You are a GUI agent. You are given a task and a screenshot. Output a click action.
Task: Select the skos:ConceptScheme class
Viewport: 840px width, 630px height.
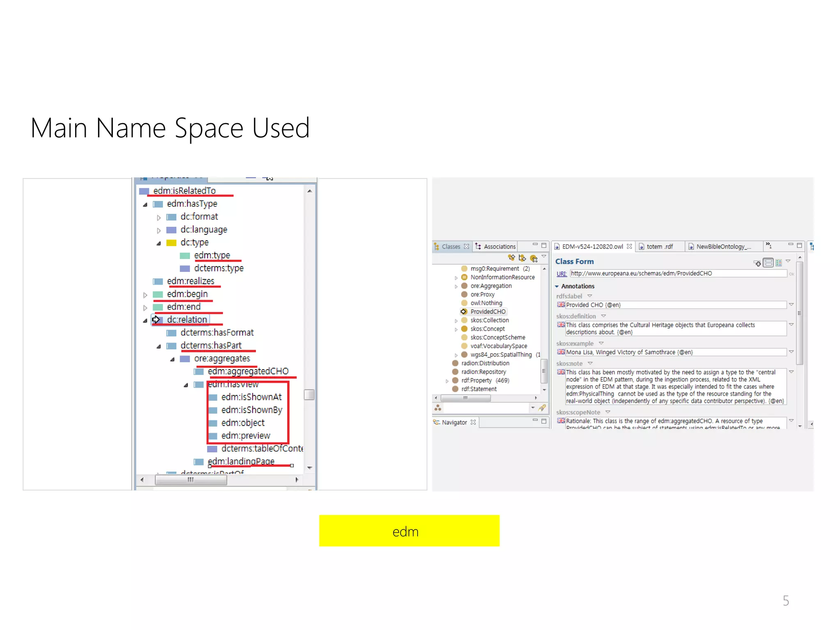(498, 337)
